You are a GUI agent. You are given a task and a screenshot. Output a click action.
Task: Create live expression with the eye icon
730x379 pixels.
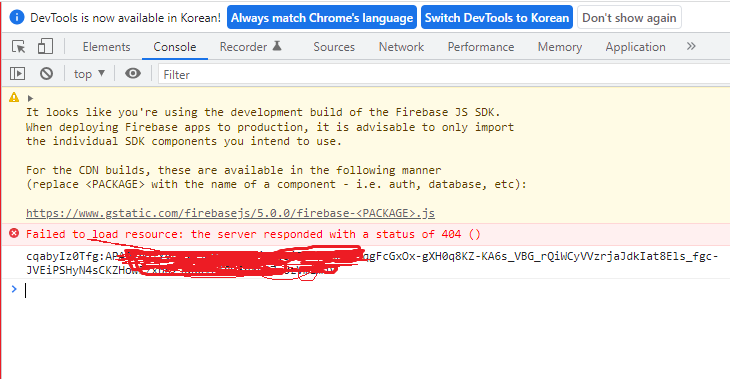pos(133,74)
